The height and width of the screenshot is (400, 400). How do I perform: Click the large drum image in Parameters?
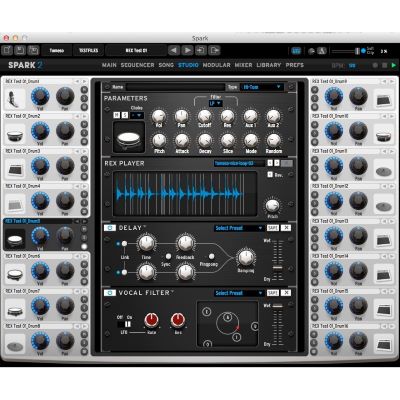pos(129,137)
